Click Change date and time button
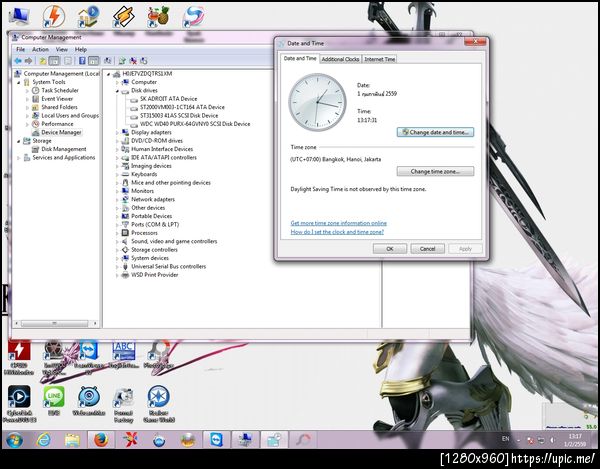The width and height of the screenshot is (600, 469). pos(435,132)
